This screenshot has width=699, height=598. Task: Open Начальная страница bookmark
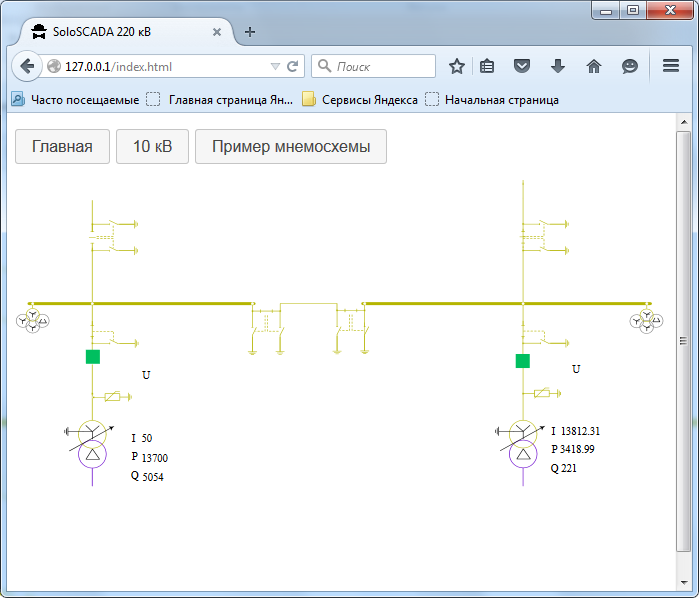pyautogui.click(x=492, y=99)
